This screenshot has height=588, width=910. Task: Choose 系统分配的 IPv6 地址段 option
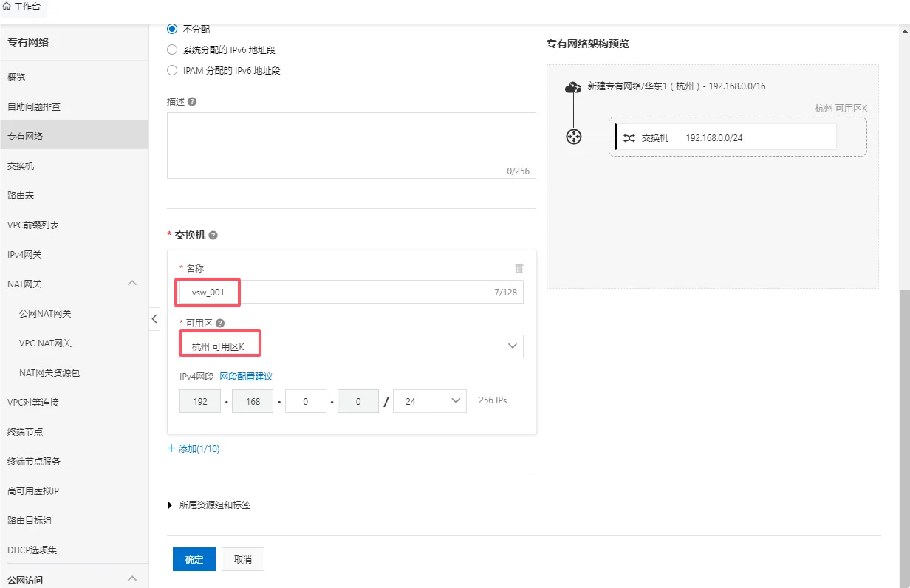pos(171,49)
